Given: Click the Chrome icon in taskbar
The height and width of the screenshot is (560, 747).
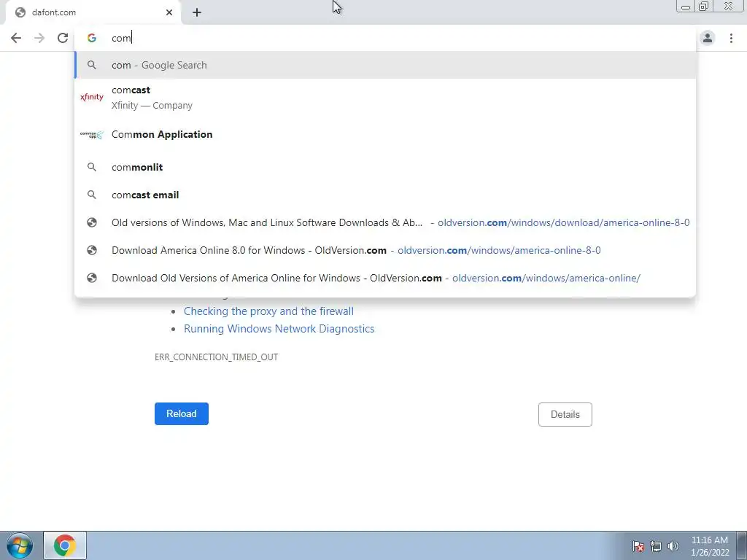Looking at the screenshot, I should pyautogui.click(x=65, y=545).
